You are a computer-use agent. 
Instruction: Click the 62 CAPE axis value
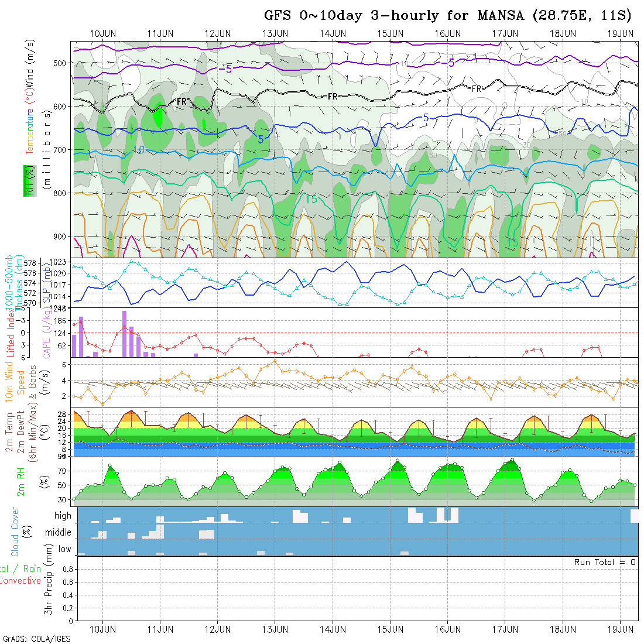pyautogui.click(x=61, y=346)
